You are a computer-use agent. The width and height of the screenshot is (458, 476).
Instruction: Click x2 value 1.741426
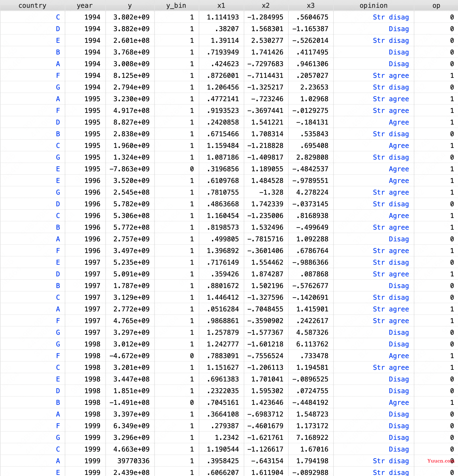point(267,52)
